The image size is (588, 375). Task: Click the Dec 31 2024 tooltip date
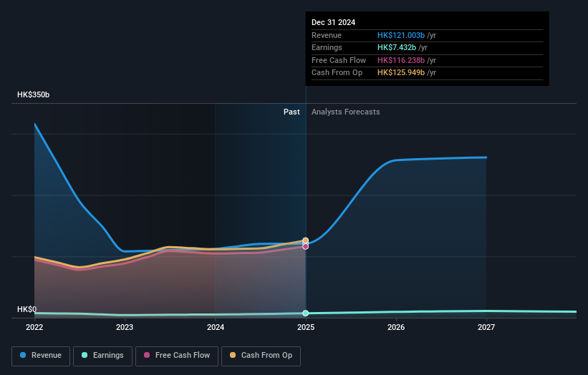[x=333, y=22]
